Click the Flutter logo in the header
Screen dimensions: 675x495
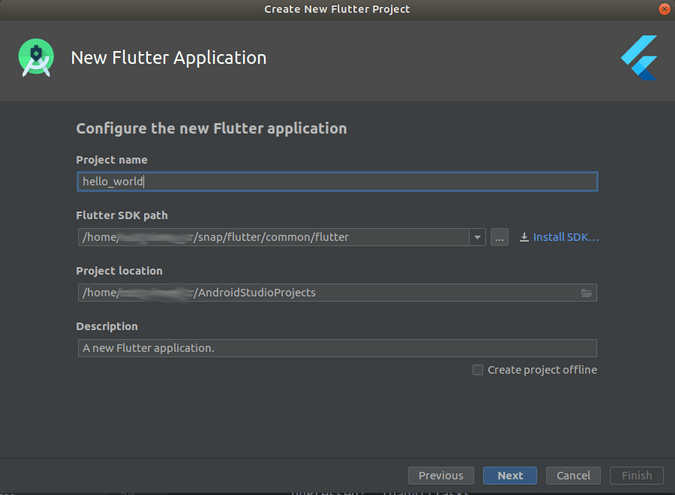638,57
